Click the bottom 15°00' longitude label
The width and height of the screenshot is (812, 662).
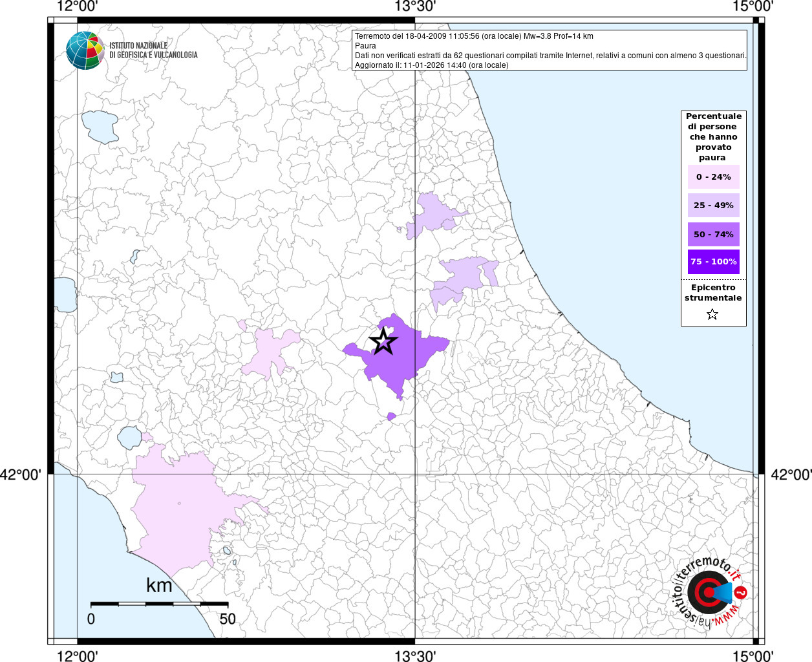[753, 656]
